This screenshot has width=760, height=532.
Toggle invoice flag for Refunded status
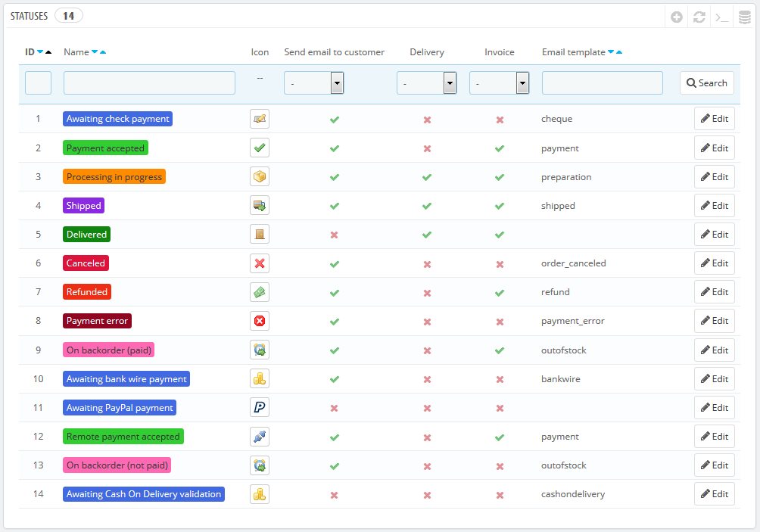coord(500,292)
